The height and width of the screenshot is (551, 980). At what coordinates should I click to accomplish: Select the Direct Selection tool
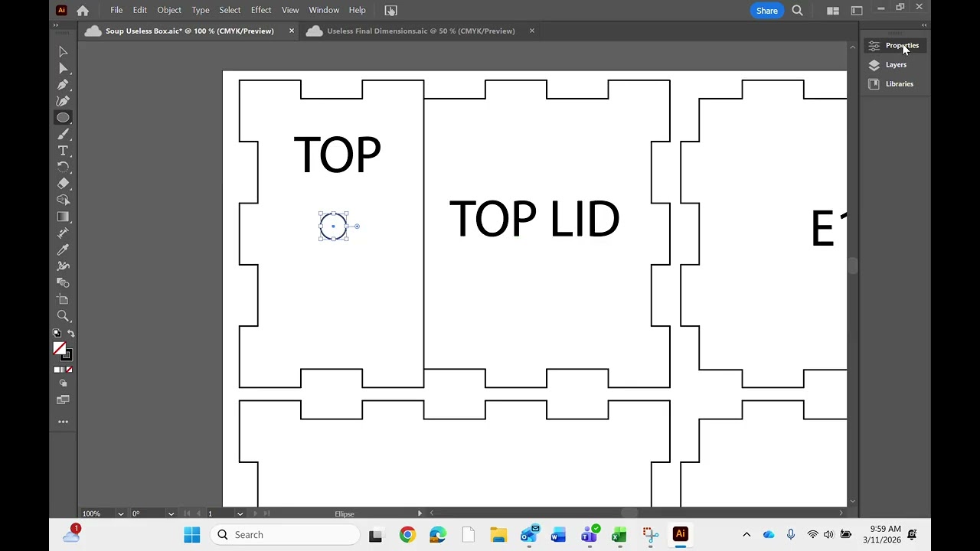pos(63,68)
